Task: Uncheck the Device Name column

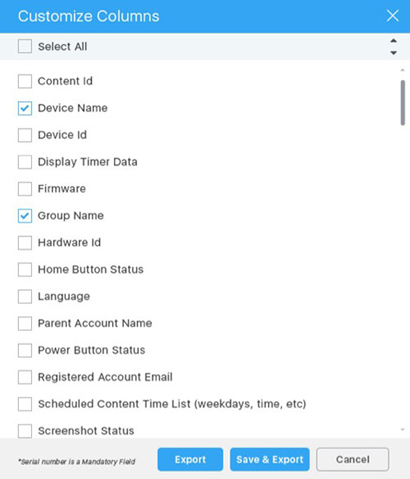Action: pyautogui.click(x=25, y=108)
